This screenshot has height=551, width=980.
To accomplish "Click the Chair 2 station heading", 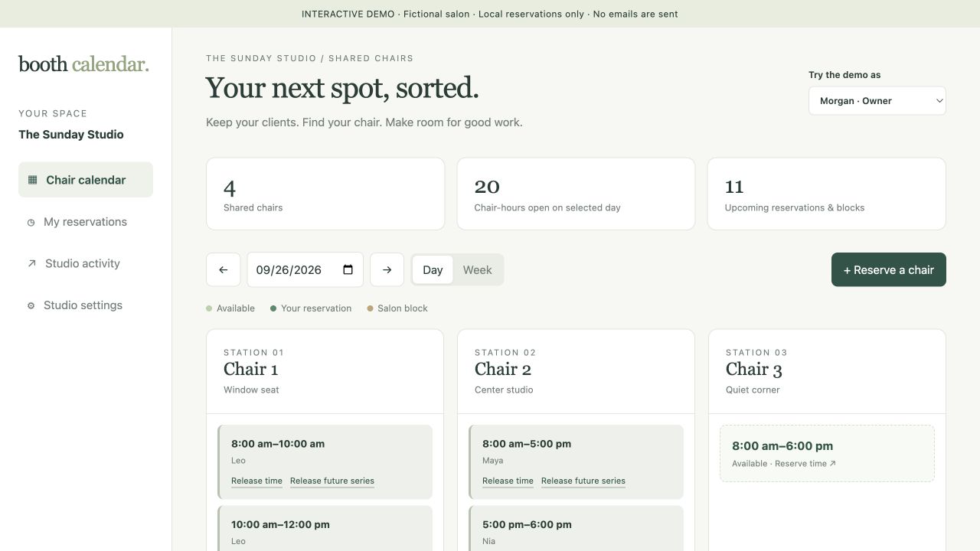I will [503, 369].
